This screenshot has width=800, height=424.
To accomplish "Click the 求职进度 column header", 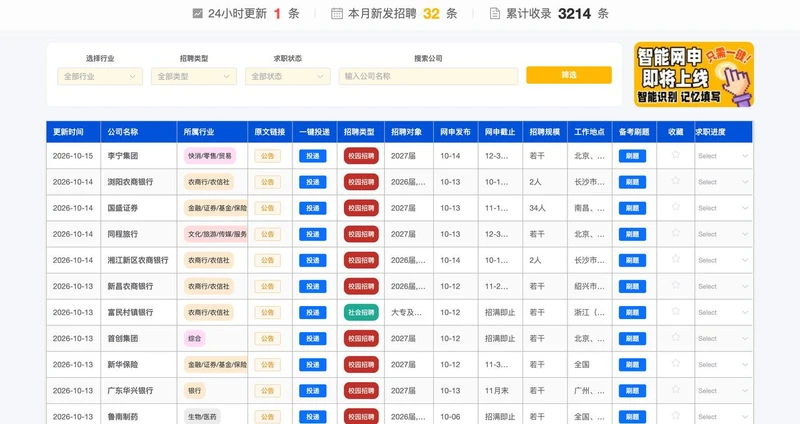I will pyautogui.click(x=723, y=132).
